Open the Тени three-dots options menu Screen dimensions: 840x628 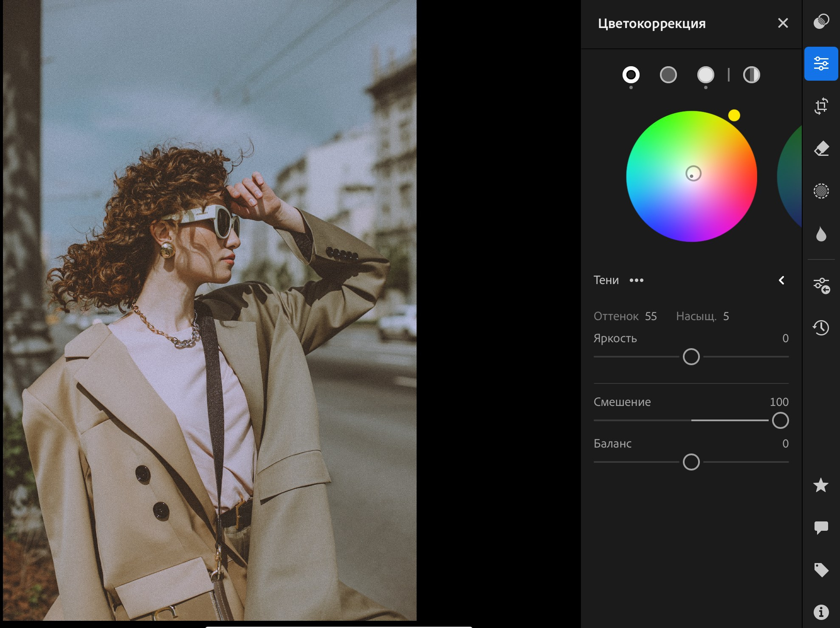point(636,280)
